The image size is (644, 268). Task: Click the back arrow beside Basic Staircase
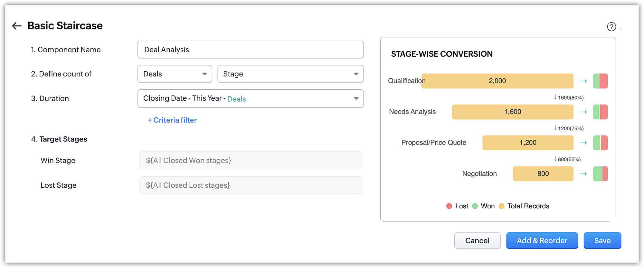click(x=17, y=26)
